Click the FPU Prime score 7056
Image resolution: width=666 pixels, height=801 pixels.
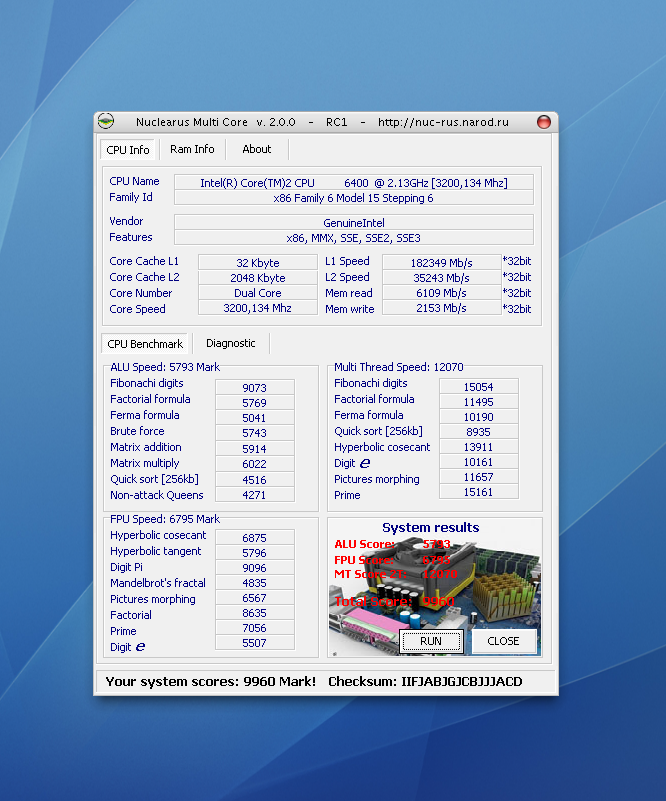[254, 628]
